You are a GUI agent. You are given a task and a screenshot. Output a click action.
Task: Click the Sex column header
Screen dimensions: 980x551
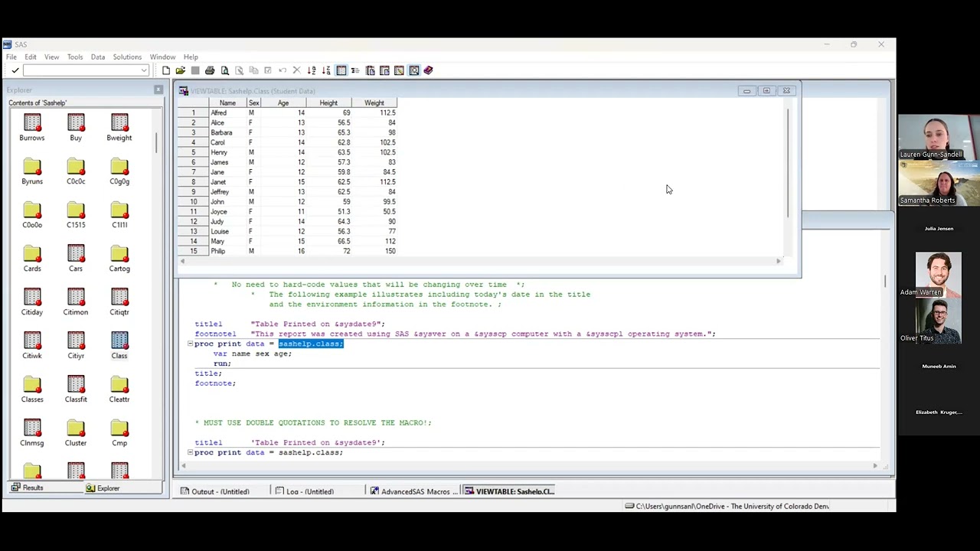[254, 103]
